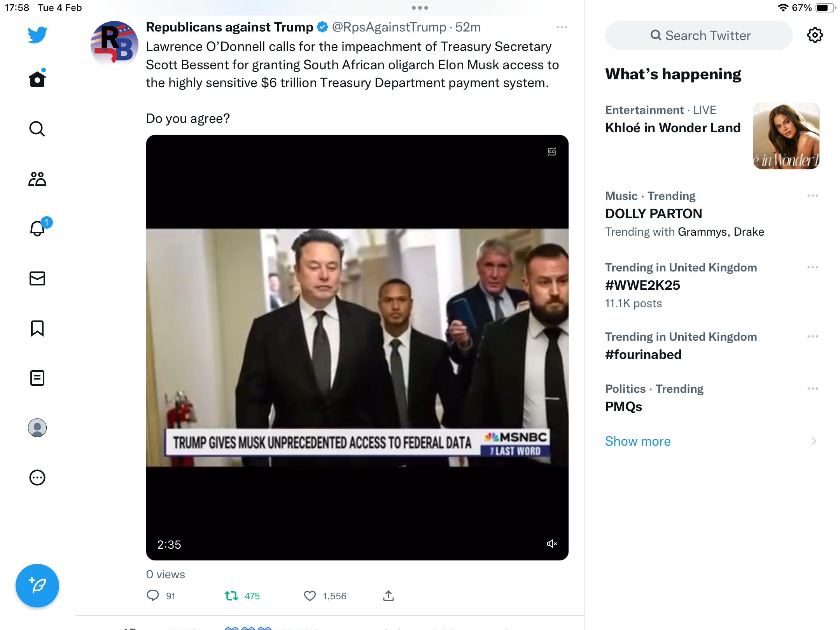The height and width of the screenshot is (630, 840).
Task: Click Show more under trends
Action: pyautogui.click(x=638, y=441)
